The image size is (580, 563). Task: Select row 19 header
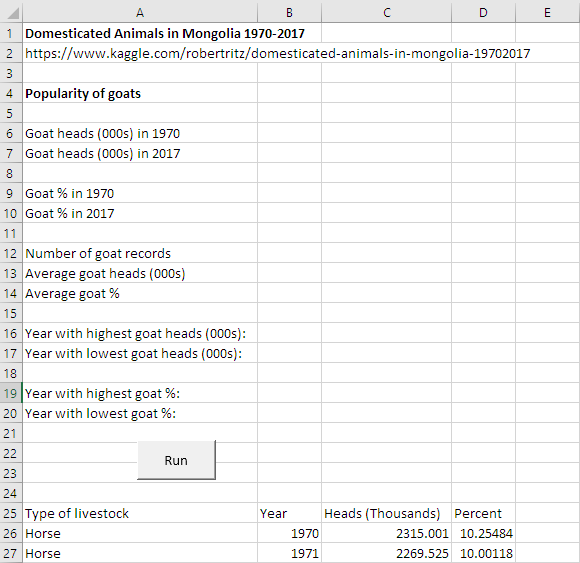click(11, 393)
